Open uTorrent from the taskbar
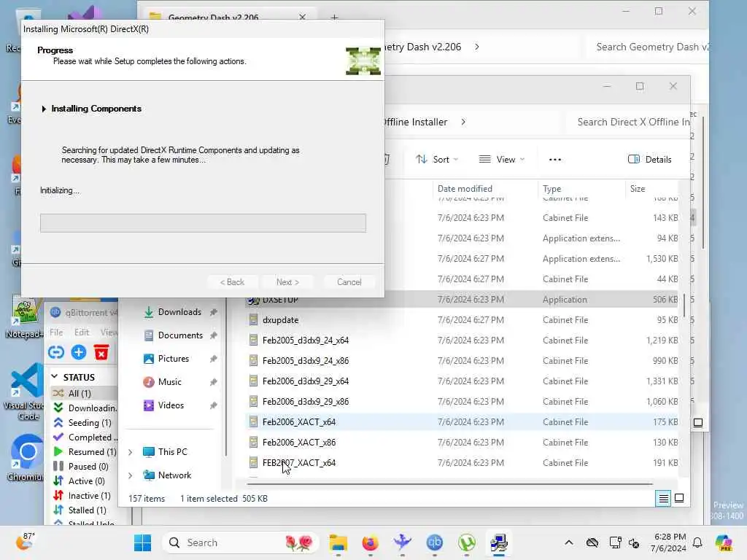The width and height of the screenshot is (747, 560). tap(467, 542)
